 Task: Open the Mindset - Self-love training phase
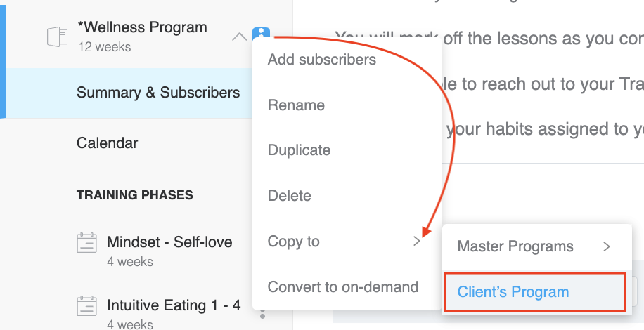pyautogui.click(x=169, y=242)
